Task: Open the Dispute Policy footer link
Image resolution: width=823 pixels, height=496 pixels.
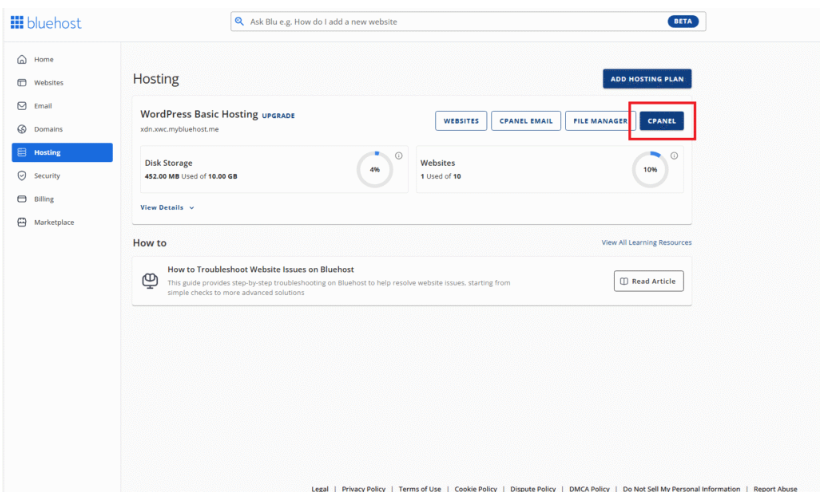Action: 533,489
